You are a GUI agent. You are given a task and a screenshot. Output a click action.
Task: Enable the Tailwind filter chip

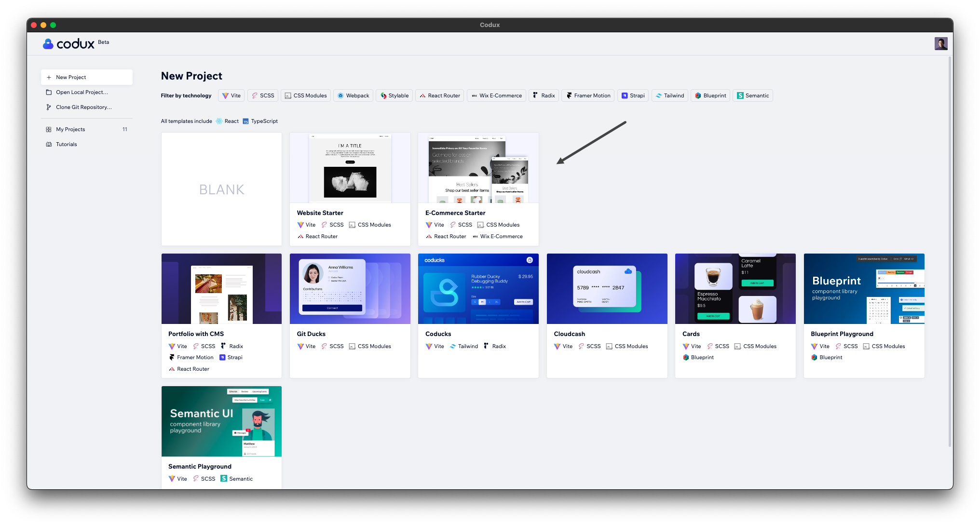tap(670, 95)
